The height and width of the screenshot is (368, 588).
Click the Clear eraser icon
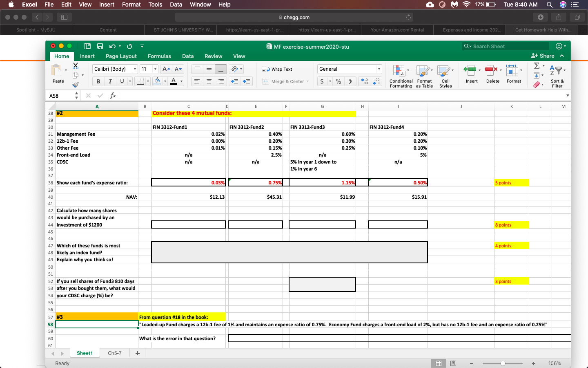pos(537,85)
